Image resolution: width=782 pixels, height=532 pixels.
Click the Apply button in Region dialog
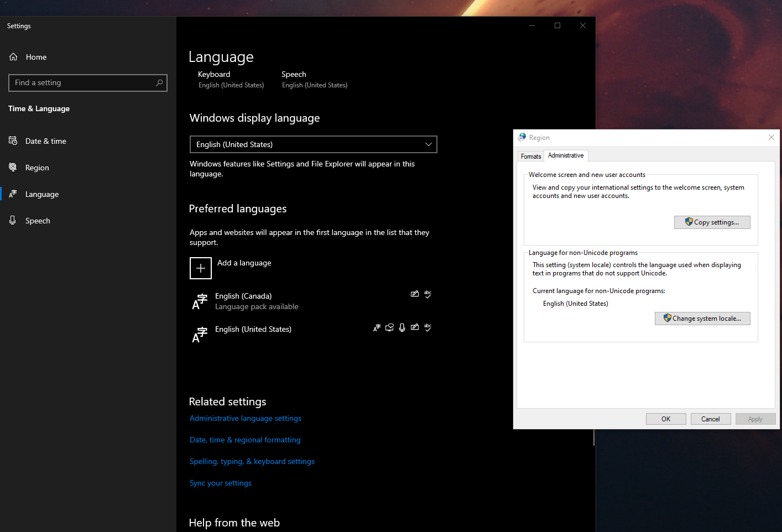tap(755, 419)
